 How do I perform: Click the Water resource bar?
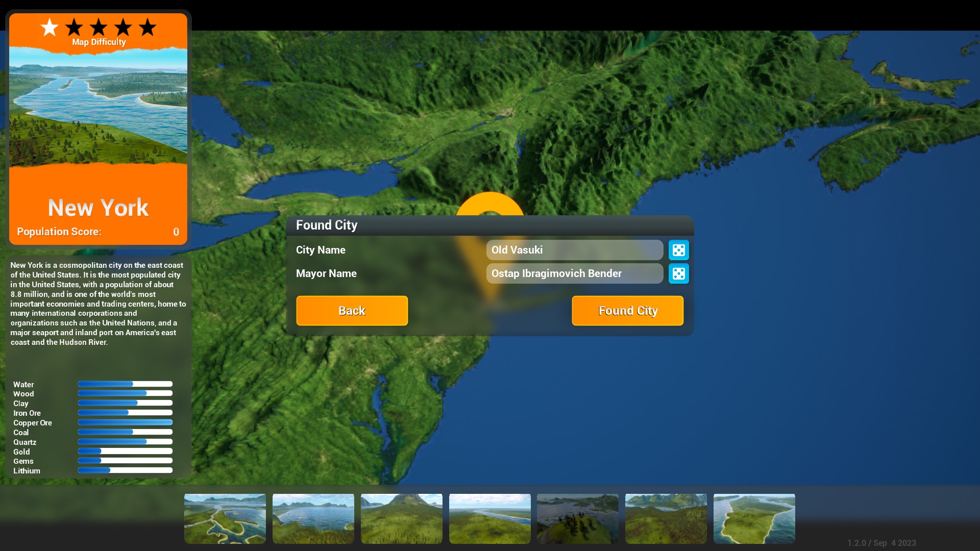125,384
